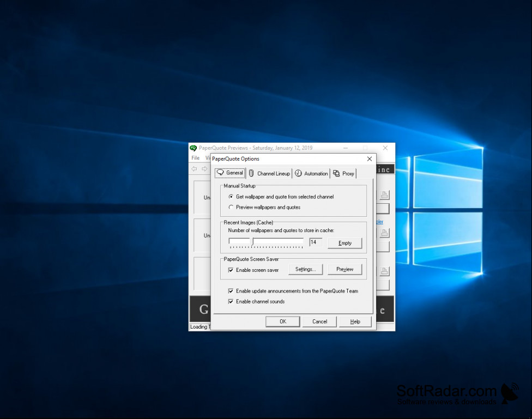532x419 pixels.
Task: Click the first print icon in Previews window
Action: tap(384, 195)
